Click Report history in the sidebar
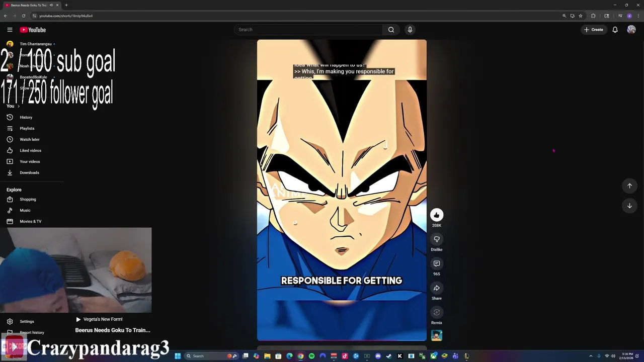 32,332
